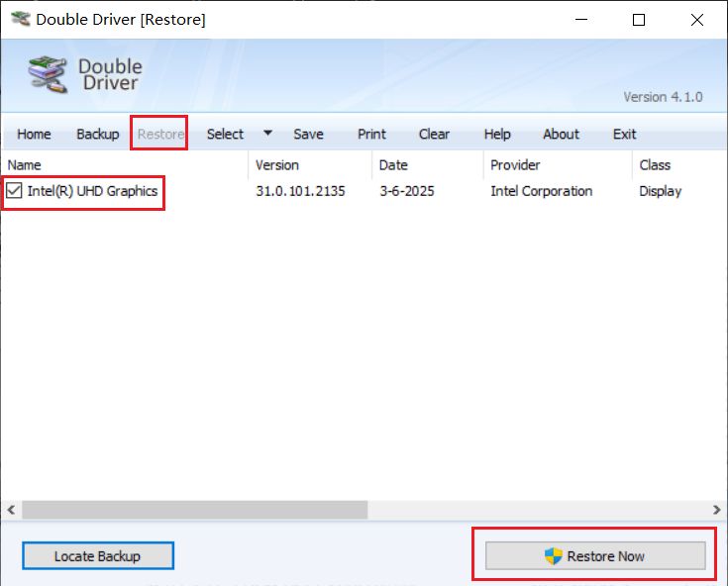Screen dimensions: 728x586
Task: Uncheck the Intel(R) UHD Graphics checkbox
Action: click(15, 191)
